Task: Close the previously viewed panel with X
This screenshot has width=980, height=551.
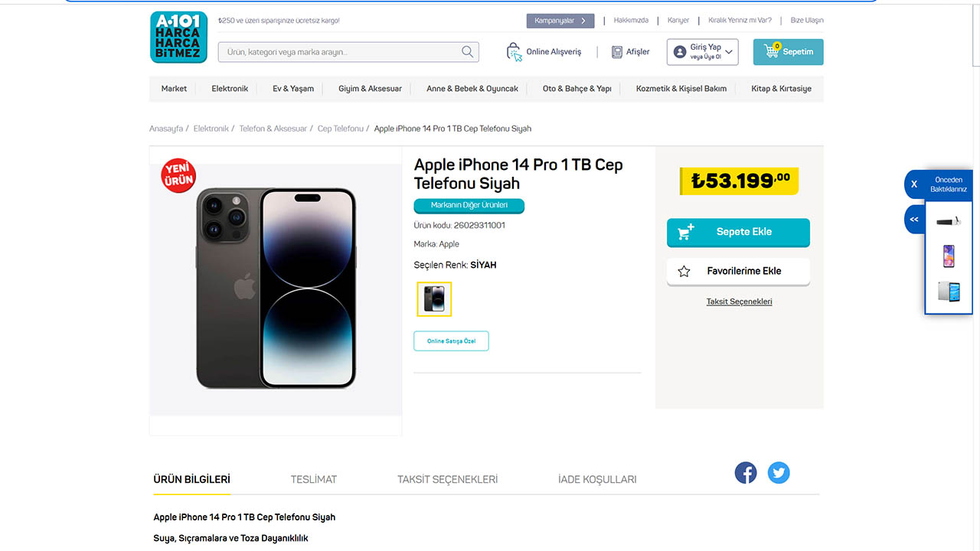Action: click(913, 184)
